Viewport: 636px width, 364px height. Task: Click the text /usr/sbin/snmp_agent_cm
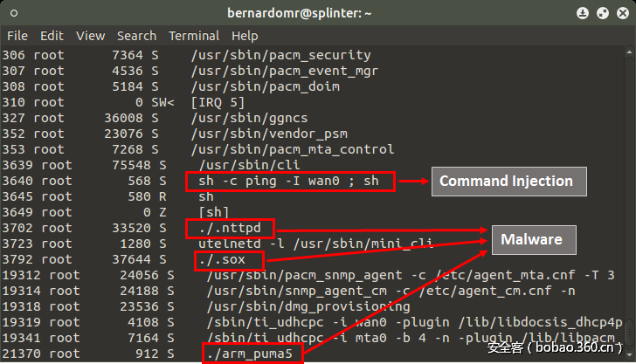(296, 291)
